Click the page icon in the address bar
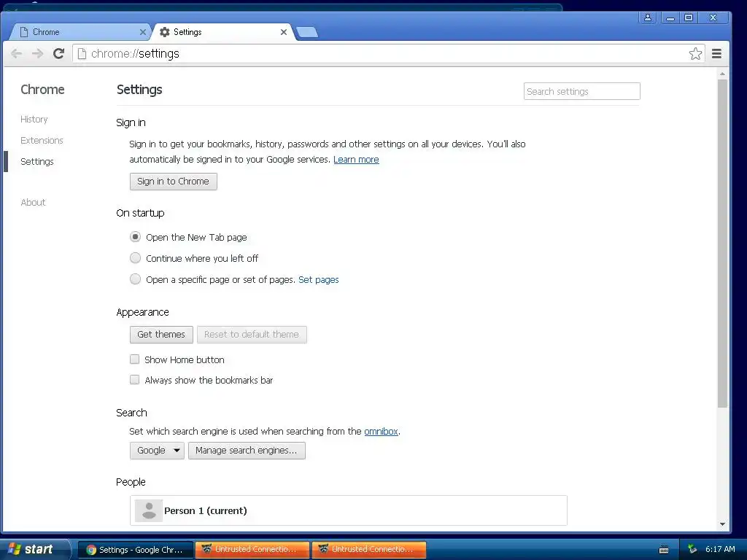This screenshot has height=560, width=747. [x=82, y=53]
